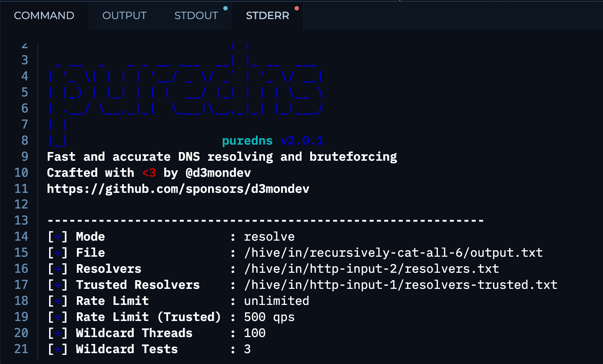Click the 'Wildcard Threads' label
Viewport: 603px width, 364px height.
[x=134, y=333]
